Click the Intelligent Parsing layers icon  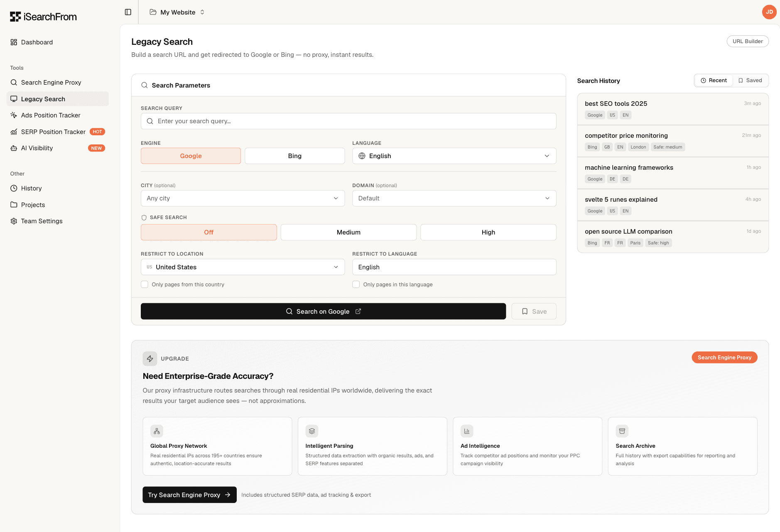312,431
